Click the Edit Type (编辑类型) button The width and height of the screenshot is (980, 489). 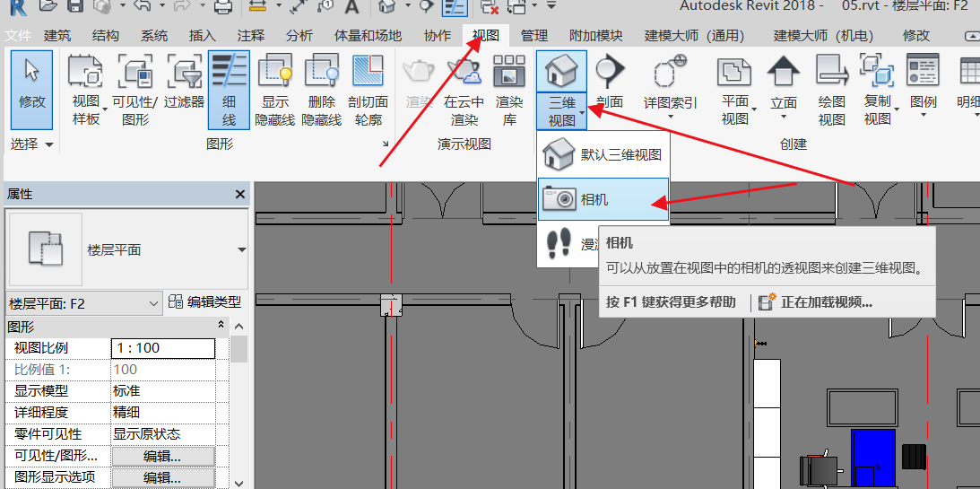click(205, 304)
